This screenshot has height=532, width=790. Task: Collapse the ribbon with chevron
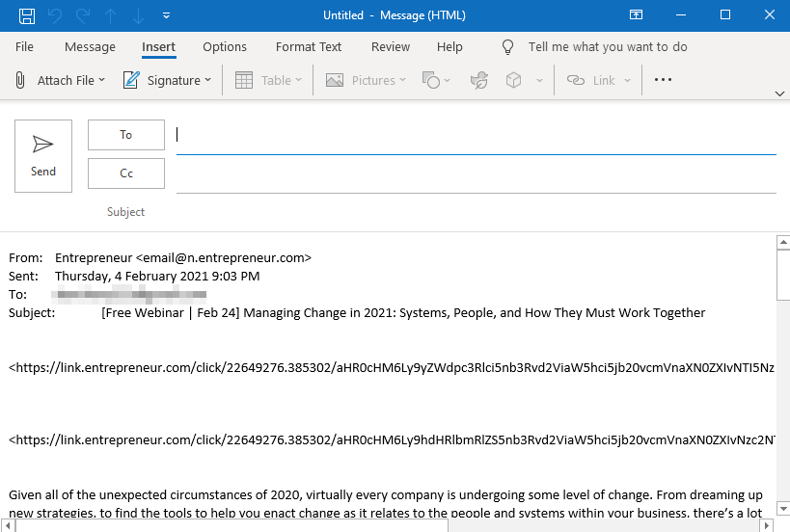tap(779, 93)
